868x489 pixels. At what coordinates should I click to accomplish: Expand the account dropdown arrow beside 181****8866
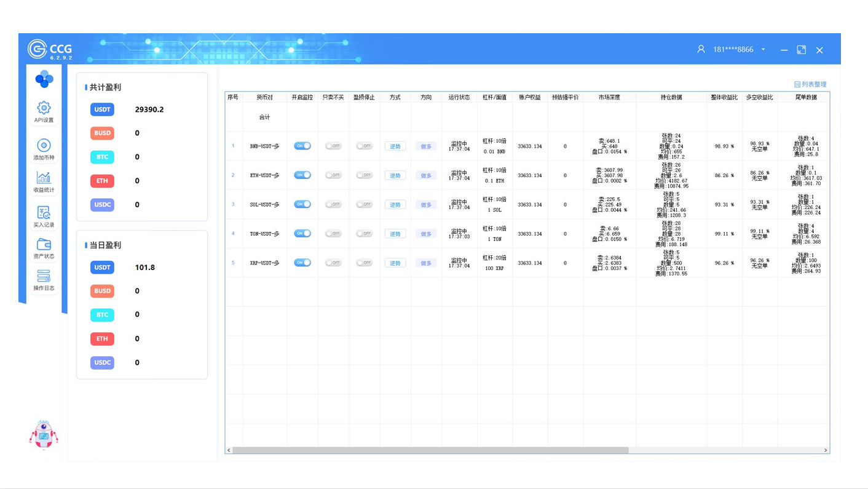[x=763, y=50]
